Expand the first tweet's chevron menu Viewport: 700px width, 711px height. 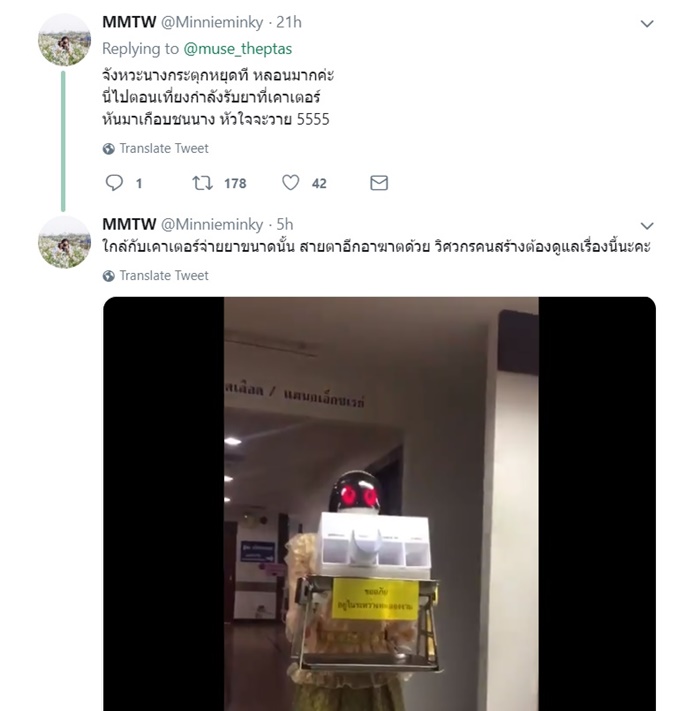pos(647,24)
